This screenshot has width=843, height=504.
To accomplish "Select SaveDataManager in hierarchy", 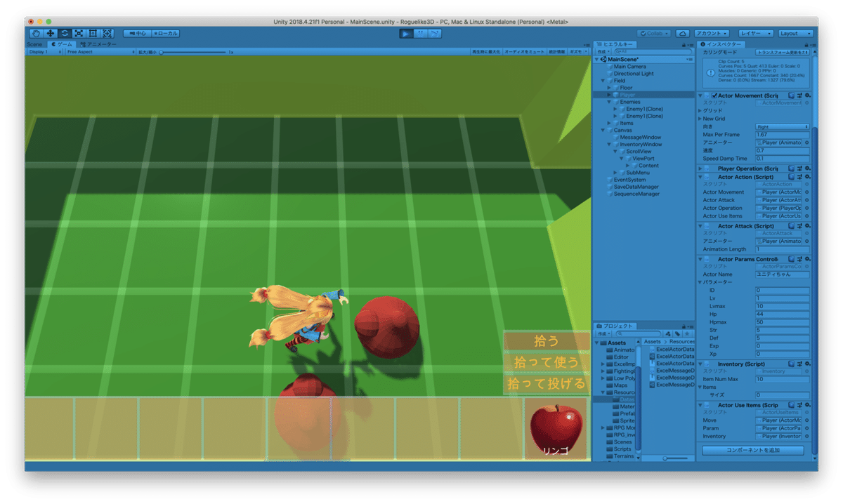I will click(636, 187).
